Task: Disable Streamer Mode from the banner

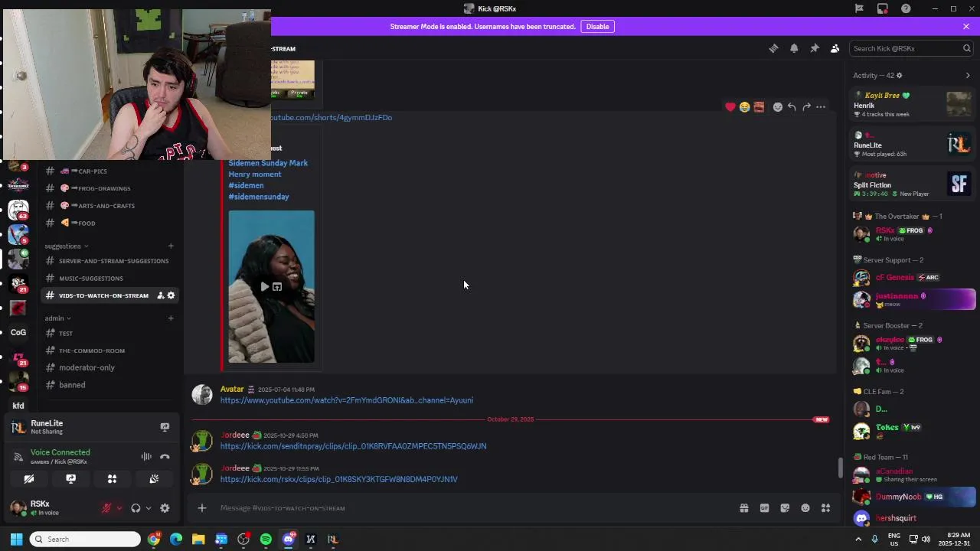Action: [597, 26]
